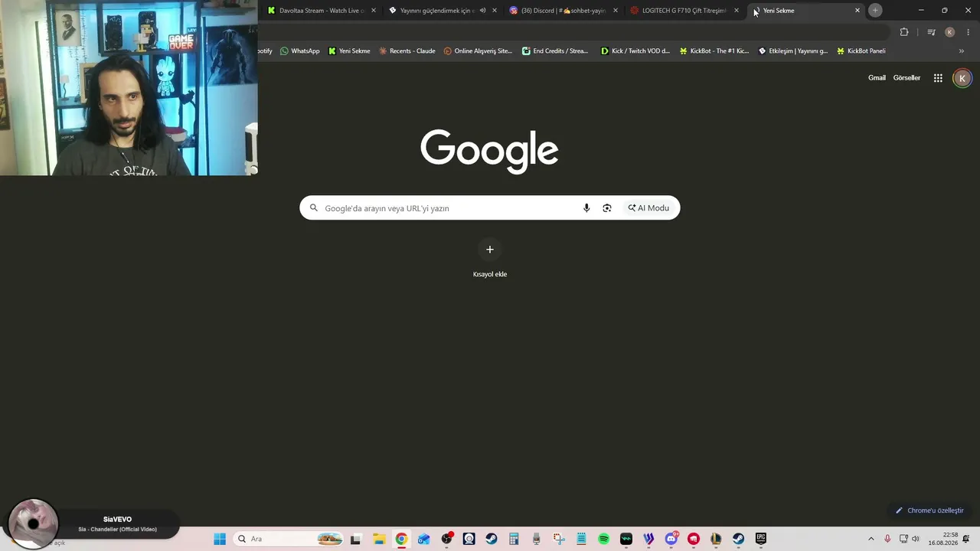Close the Yeni Sekme tab
Image resolution: width=980 pixels, height=551 pixels.
857,11
